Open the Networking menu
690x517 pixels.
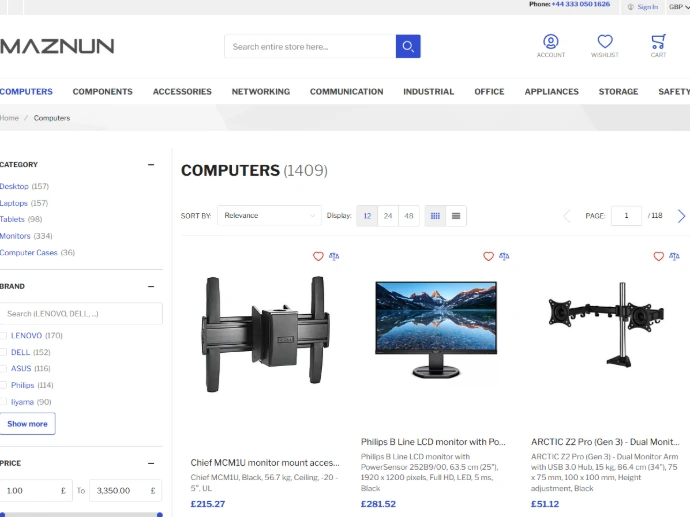[x=260, y=92]
